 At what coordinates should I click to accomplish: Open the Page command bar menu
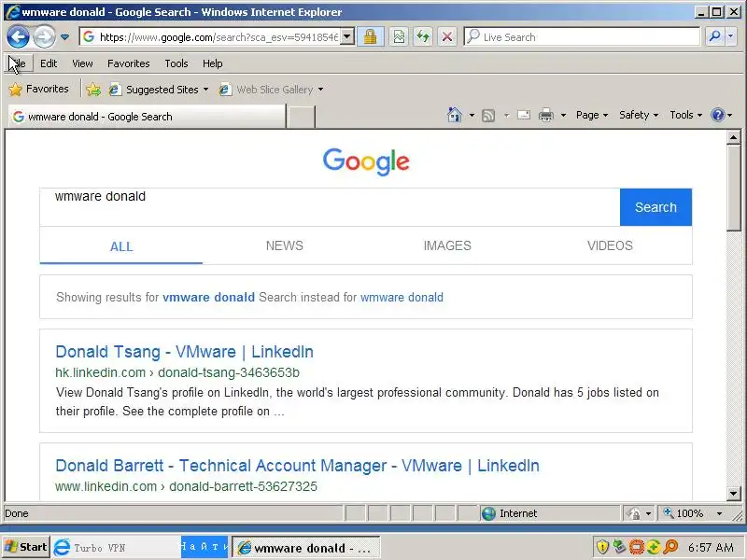[592, 115]
